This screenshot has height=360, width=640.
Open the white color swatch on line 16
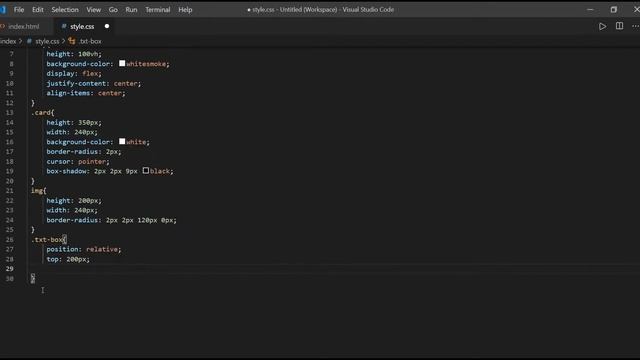(x=122, y=141)
